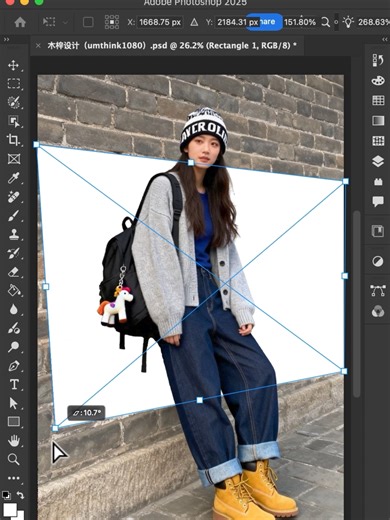Select the Crop tool
The image size is (390, 520).
(x=13, y=140)
